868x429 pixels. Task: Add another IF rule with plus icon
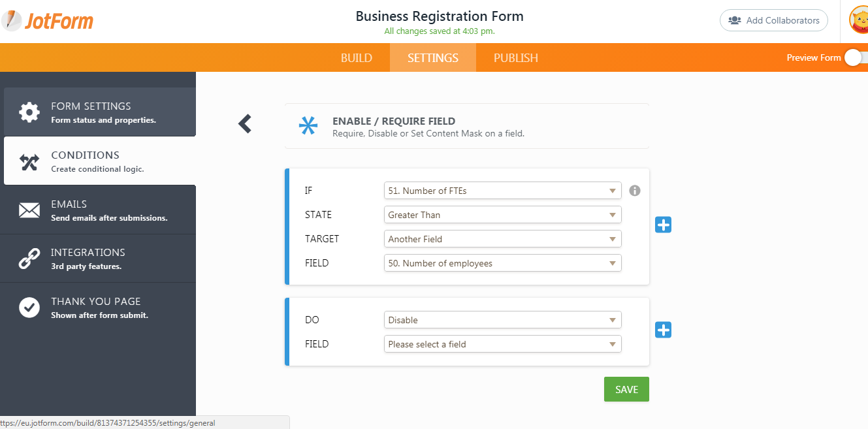click(663, 225)
